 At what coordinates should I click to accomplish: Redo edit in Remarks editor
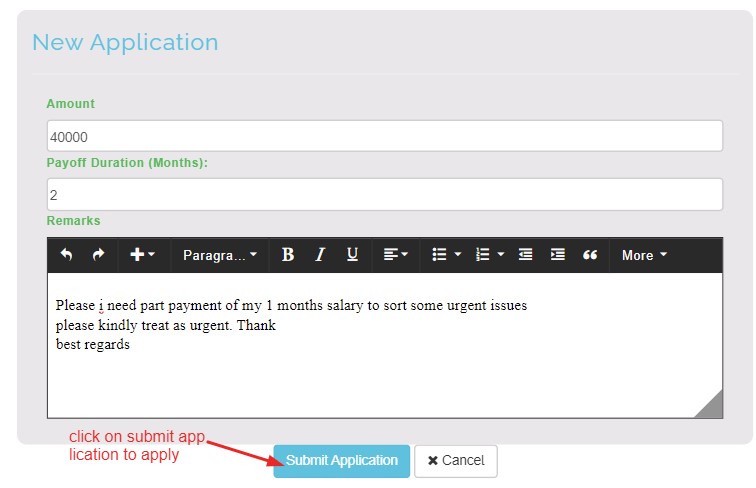(x=98, y=255)
